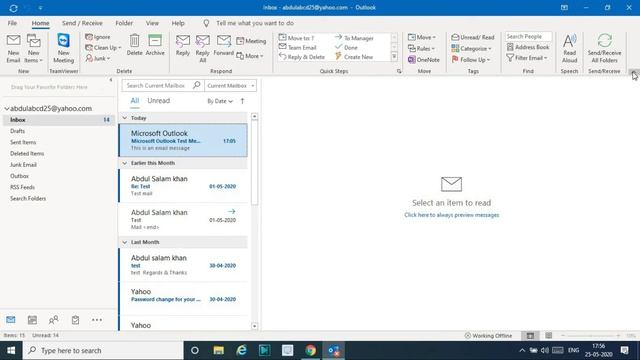Open the Clean Up dropdown
The image size is (640, 360).
click(x=103, y=48)
